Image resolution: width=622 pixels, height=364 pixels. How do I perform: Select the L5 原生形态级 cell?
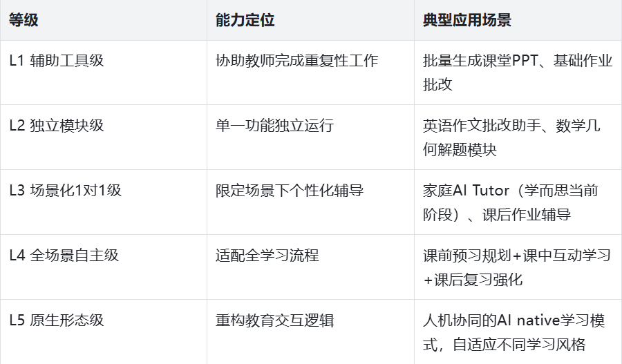coord(56,320)
